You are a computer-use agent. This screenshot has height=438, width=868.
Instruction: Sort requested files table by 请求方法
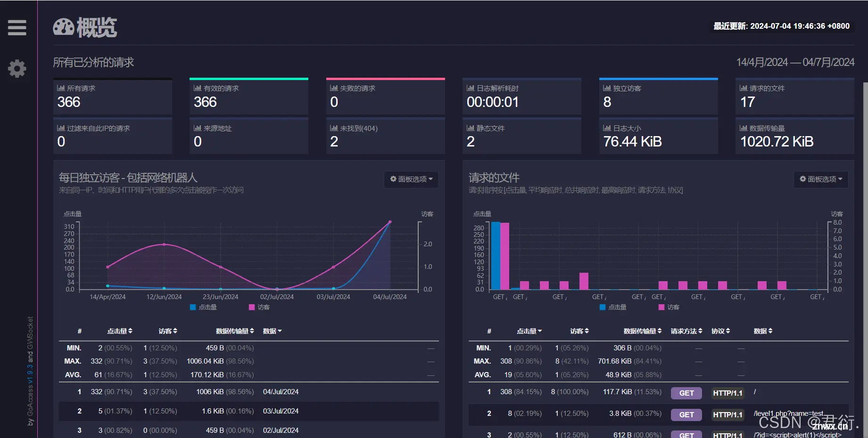pyautogui.click(x=686, y=331)
